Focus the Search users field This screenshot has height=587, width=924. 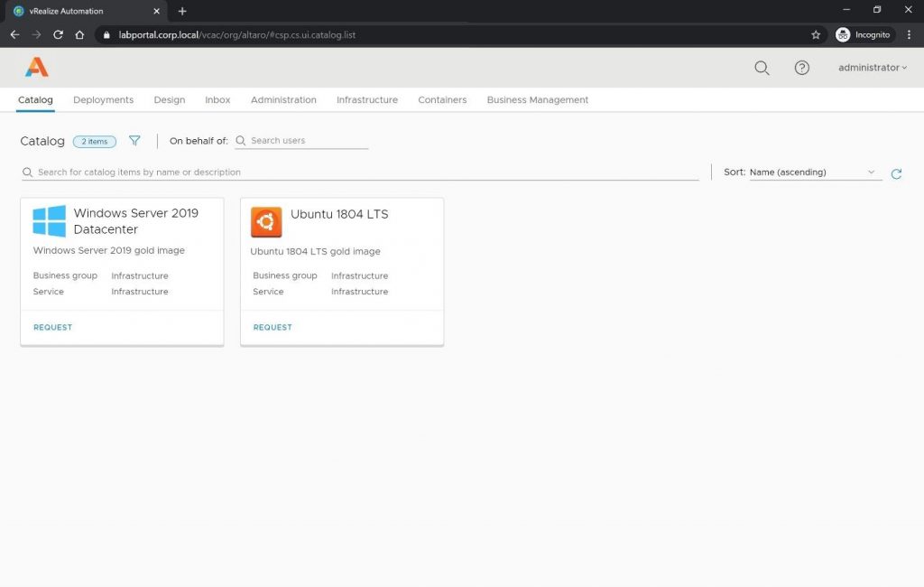(x=301, y=140)
